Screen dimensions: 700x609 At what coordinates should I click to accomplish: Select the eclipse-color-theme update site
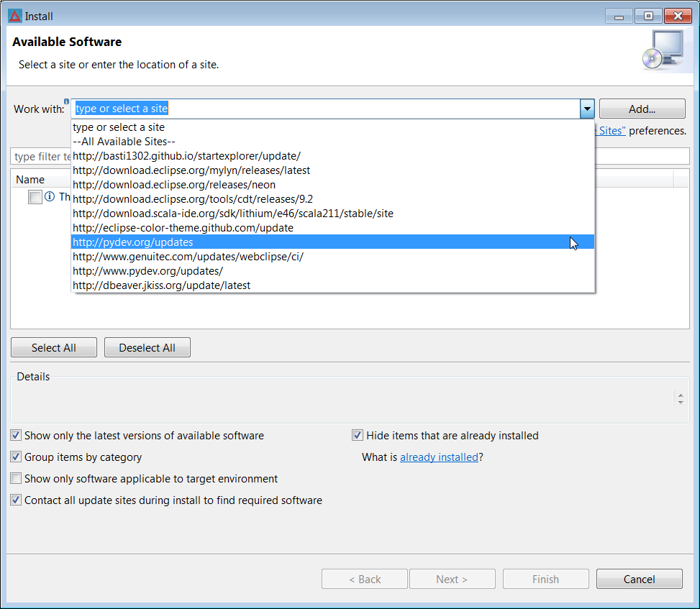point(332,227)
